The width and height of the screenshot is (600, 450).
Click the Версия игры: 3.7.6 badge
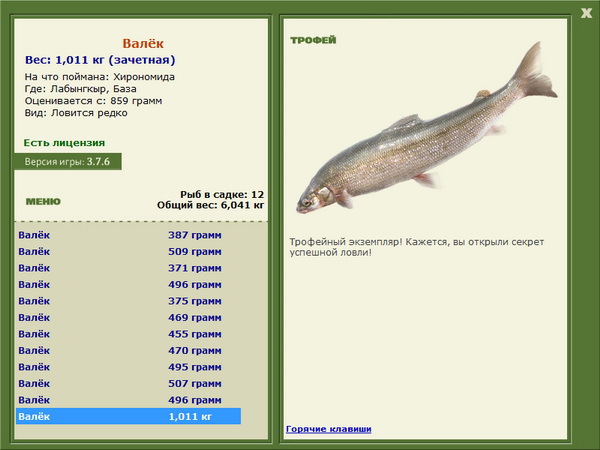click(68, 161)
